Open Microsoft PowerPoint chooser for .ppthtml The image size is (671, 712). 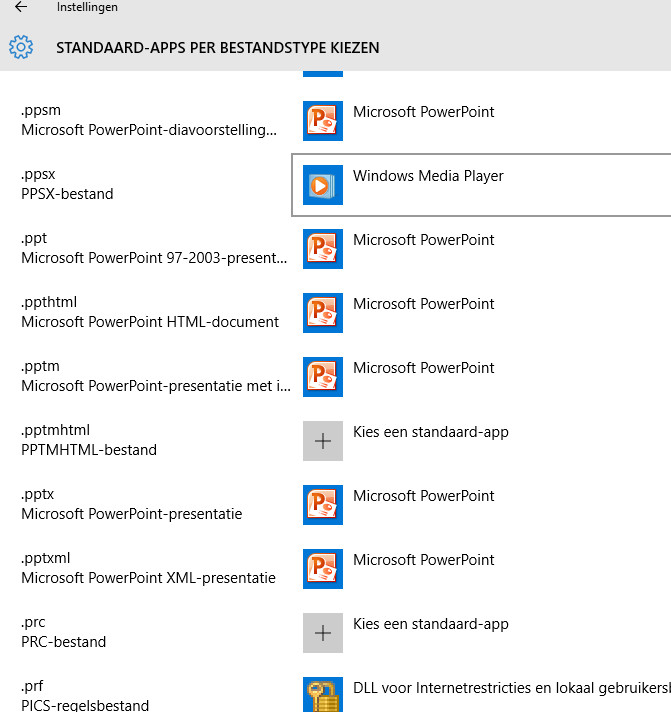click(x=424, y=304)
